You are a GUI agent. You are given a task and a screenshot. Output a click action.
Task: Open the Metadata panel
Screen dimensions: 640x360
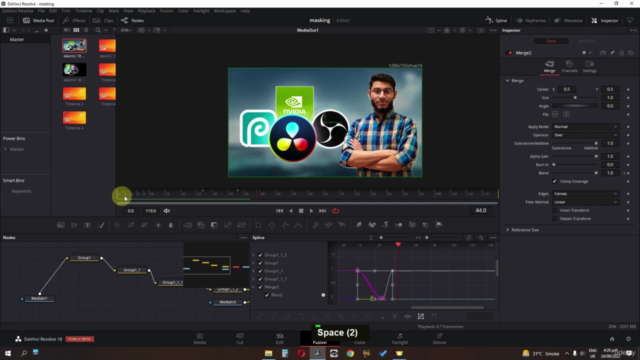568,20
